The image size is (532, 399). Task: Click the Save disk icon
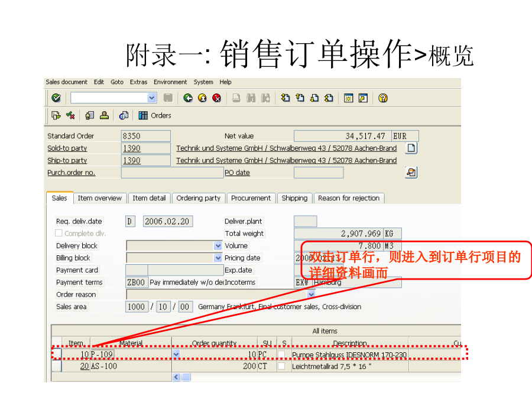(x=168, y=98)
